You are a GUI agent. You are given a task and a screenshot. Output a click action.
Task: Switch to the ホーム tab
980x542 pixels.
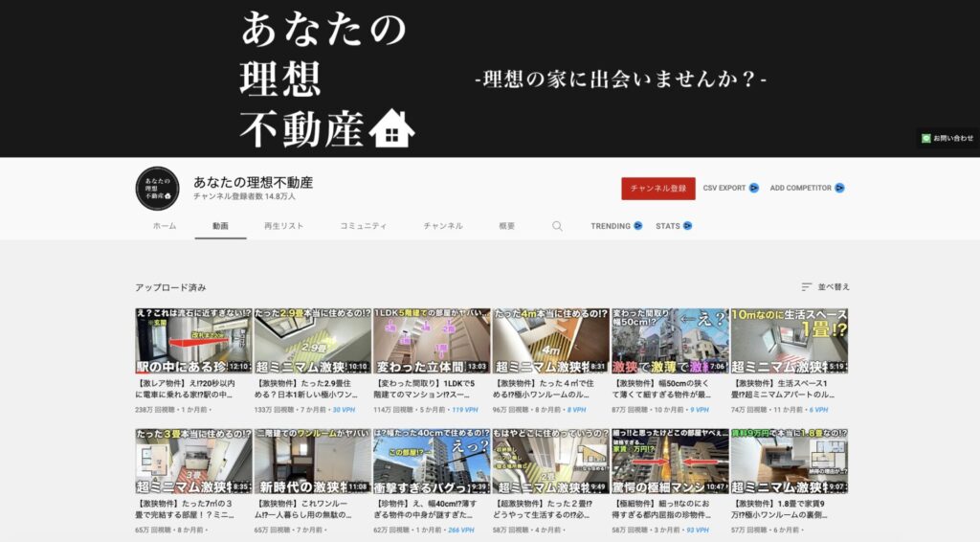click(x=165, y=226)
